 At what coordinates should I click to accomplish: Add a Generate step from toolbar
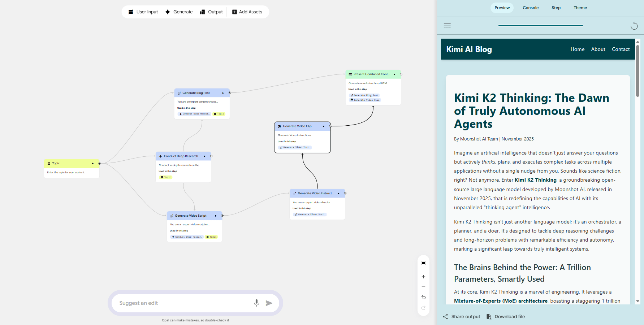click(179, 12)
